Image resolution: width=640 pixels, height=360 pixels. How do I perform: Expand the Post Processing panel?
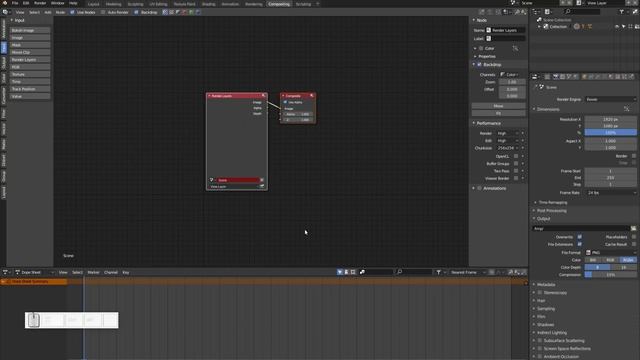click(551, 211)
